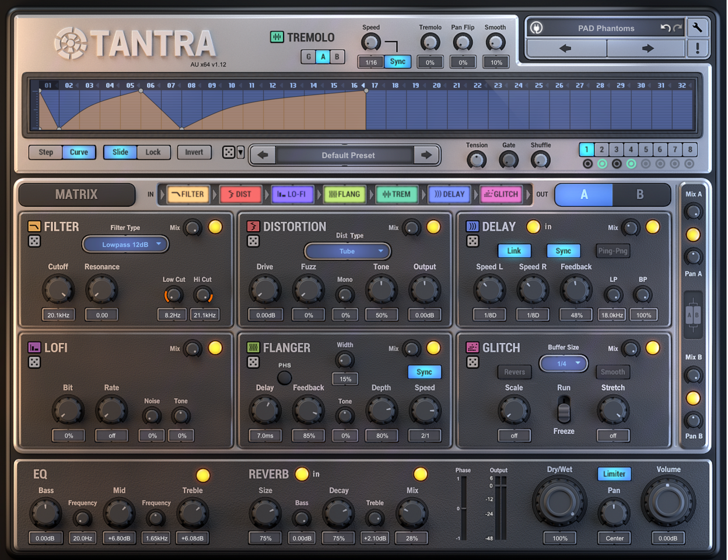Click the Invert button under the sequencer
Image resolution: width=728 pixels, height=560 pixels.
click(x=194, y=152)
